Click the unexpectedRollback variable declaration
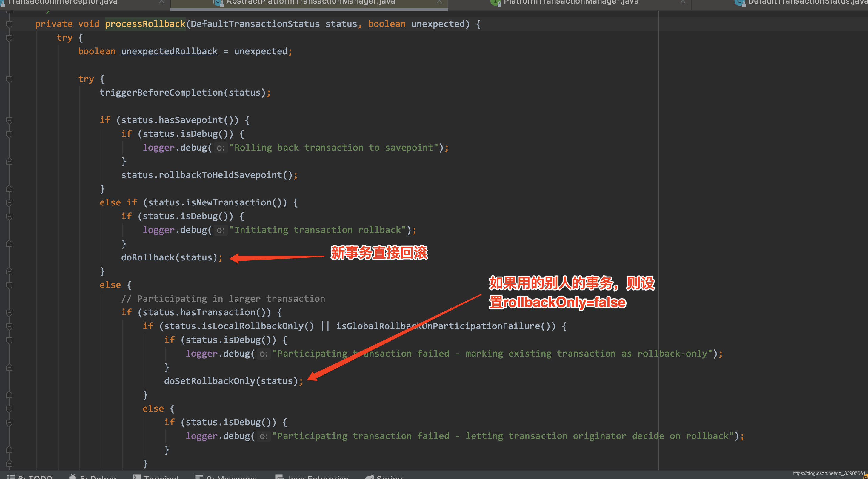 click(169, 52)
